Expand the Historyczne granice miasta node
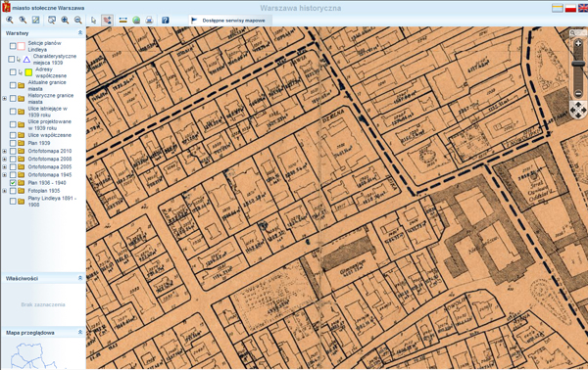This screenshot has height=370, width=588. [5, 99]
